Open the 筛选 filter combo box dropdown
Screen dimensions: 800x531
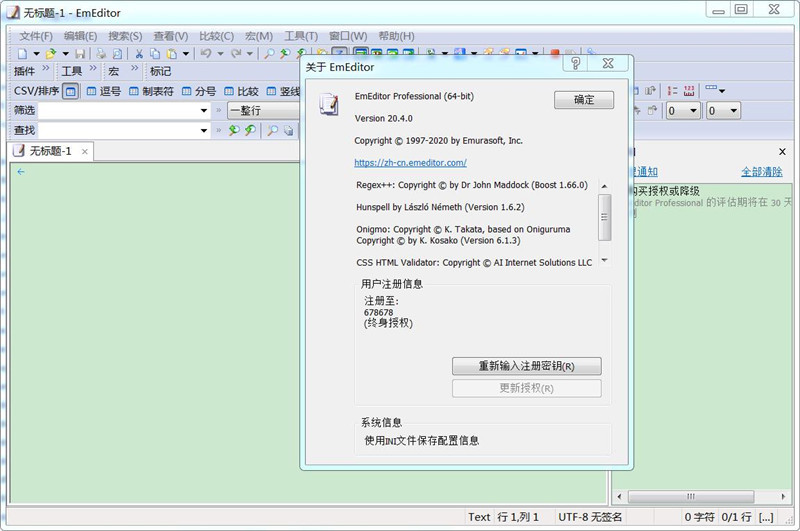point(204,111)
